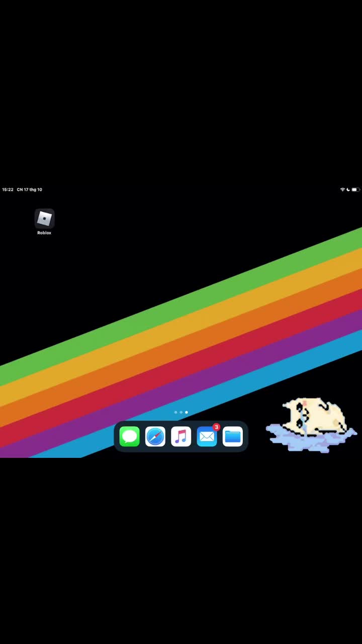This screenshot has height=644, width=362.
Task: Open the Files app in dock
Action: coord(233,437)
